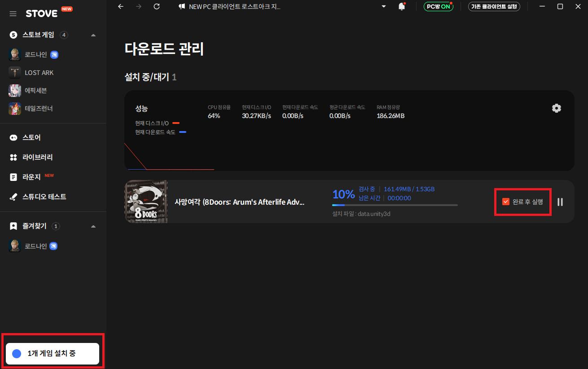Click the 10% progress percentage
The width and height of the screenshot is (588, 369).
coord(343,194)
